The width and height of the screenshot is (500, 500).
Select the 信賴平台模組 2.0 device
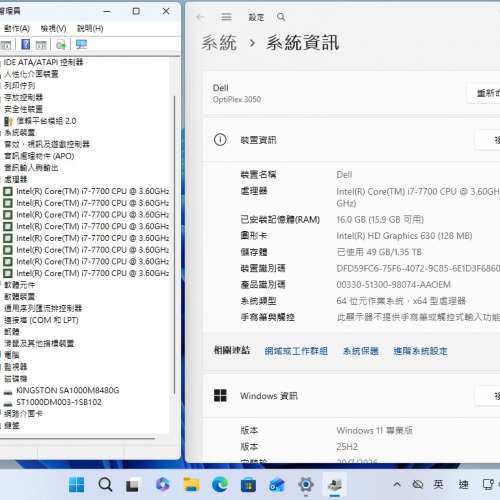point(46,121)
